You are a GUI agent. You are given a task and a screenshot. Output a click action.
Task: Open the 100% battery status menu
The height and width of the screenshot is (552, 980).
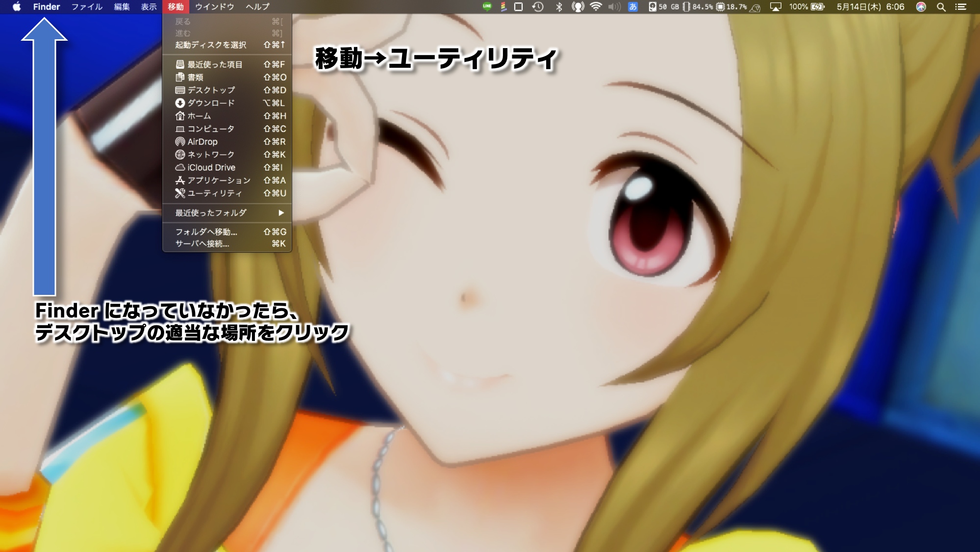(x=807, y=7)
